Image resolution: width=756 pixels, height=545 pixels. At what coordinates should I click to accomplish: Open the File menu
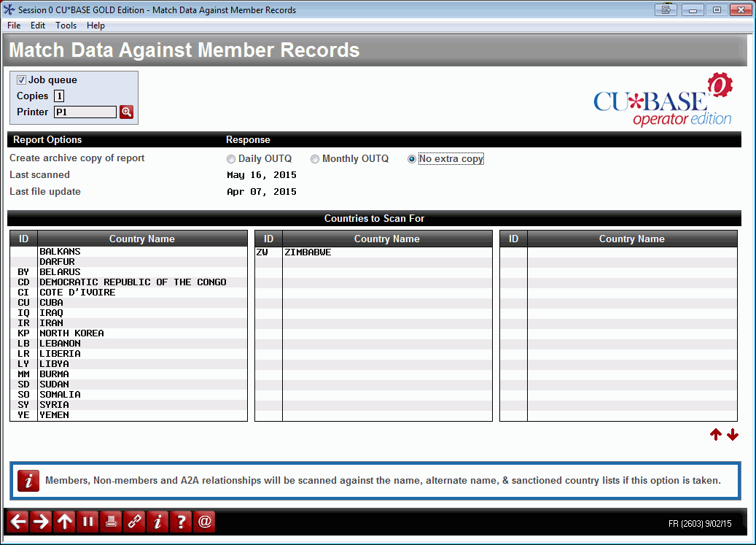[x=14, y=26]
